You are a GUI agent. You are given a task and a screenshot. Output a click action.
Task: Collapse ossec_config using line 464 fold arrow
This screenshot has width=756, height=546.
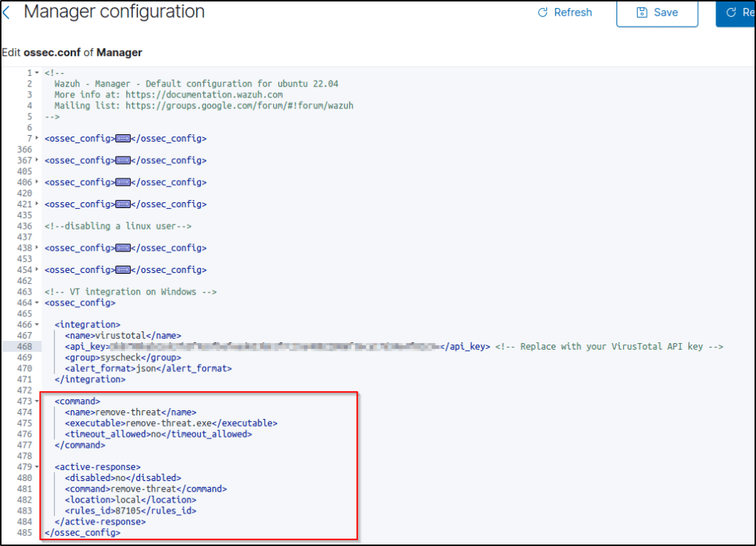click(37, 303)
